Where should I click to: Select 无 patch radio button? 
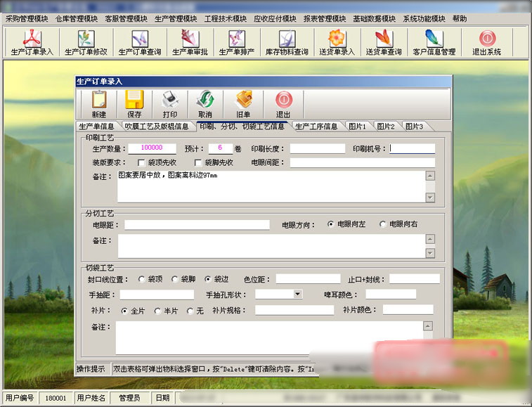pos(190,311)
